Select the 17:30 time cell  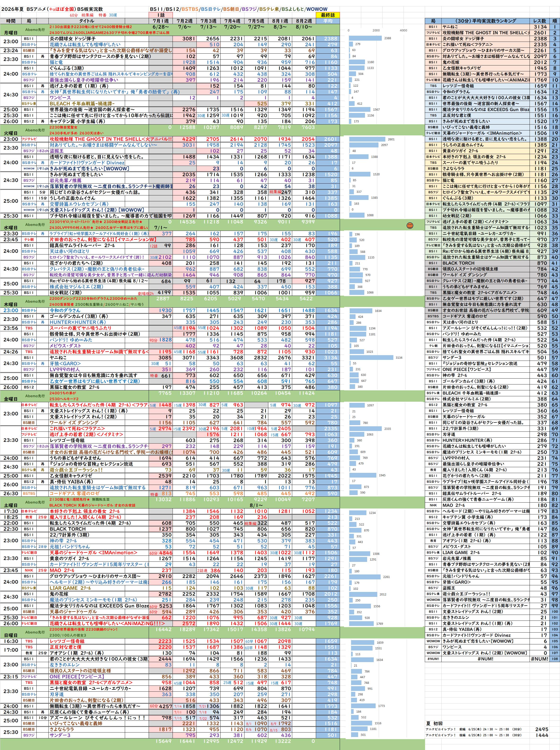click(11, 511)
